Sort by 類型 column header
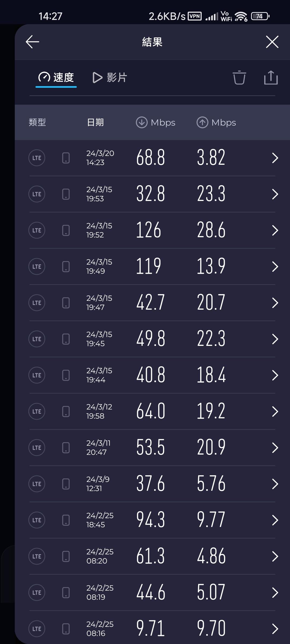This screenshot has height=644, width=290. tap(37, 122)
